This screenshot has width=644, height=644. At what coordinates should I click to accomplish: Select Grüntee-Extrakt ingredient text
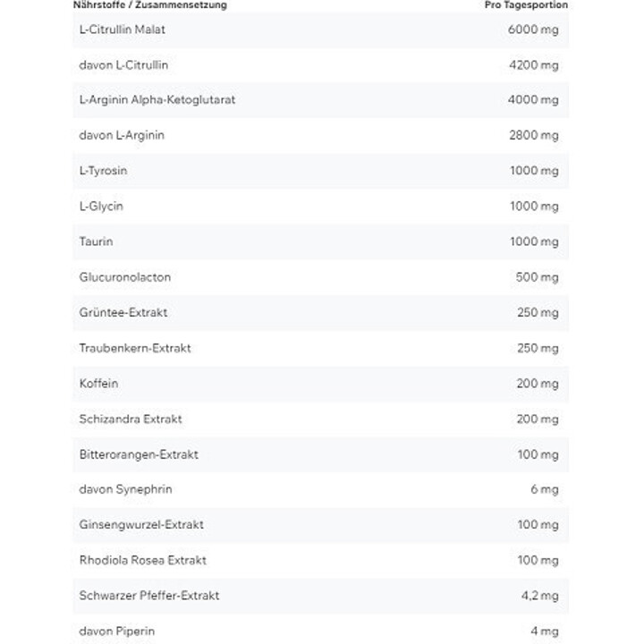tap(123, 312)
